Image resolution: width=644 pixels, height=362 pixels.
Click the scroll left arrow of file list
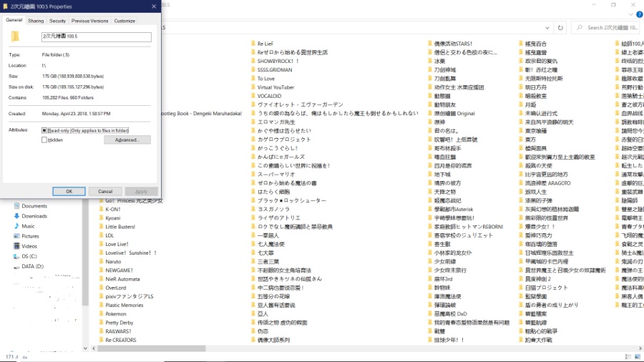coord(94,348)
